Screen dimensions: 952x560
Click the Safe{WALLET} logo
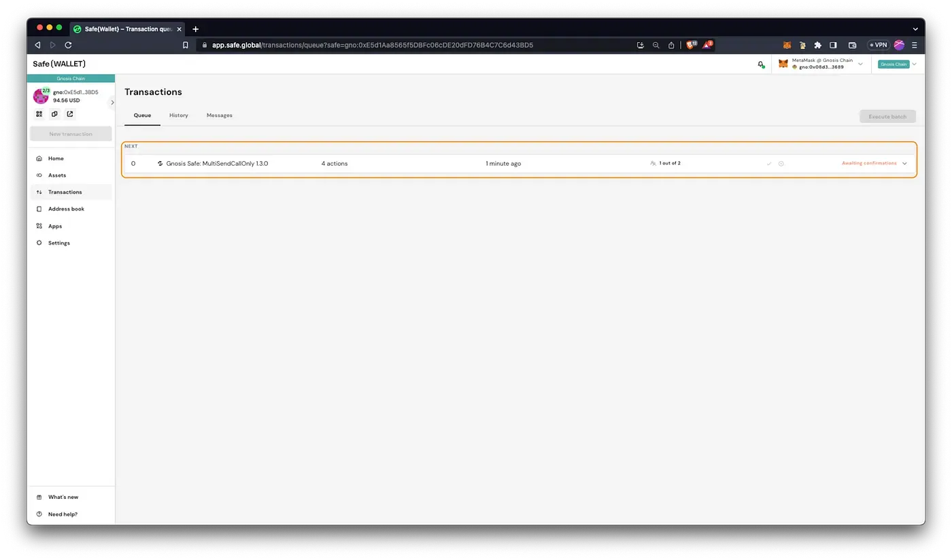(x=59, y=64)
